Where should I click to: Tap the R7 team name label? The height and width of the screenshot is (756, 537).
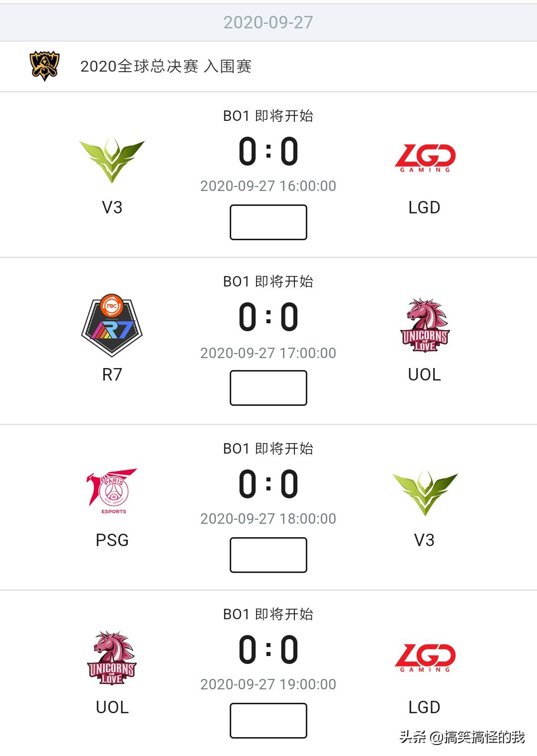112,375
